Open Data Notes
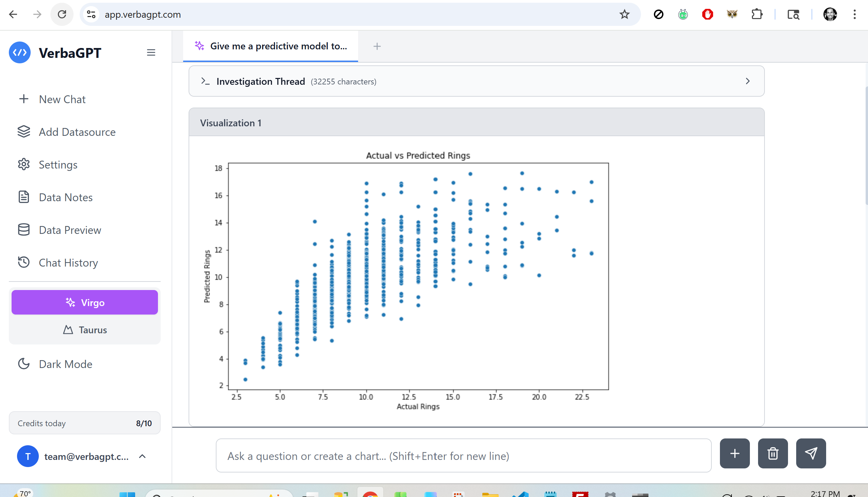The width and height of the screenshot is (868, 497). pyautogui.click(x=66, y=197)
